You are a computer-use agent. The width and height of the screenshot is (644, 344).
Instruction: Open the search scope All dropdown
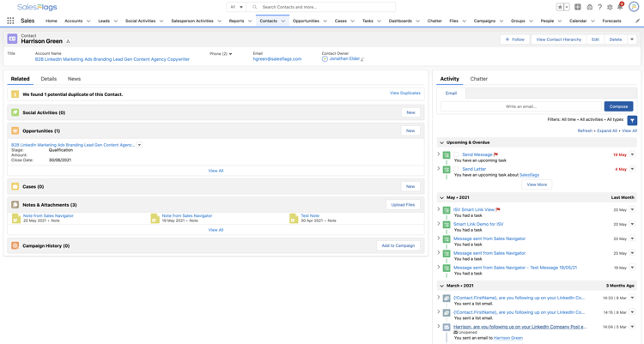[x=237, y=7]
